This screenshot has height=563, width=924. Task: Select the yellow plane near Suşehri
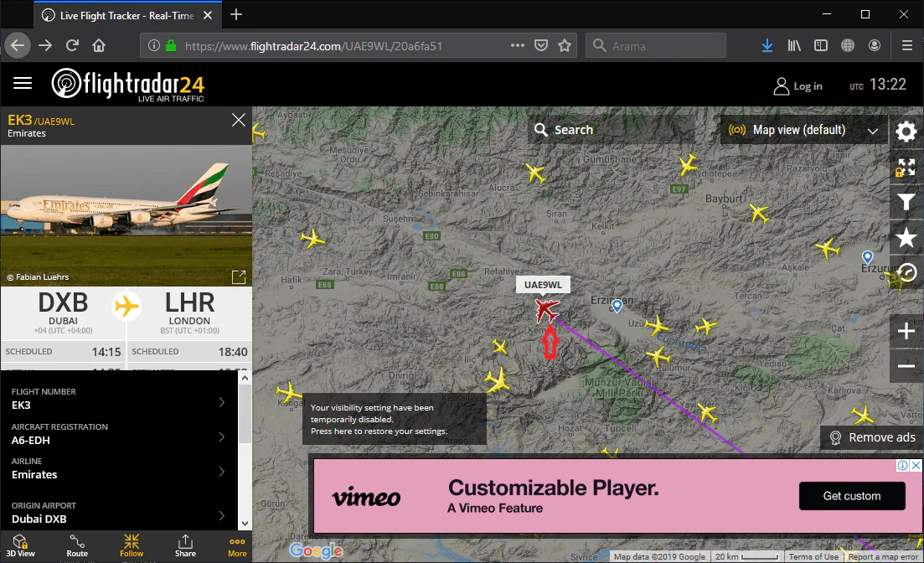312,239
